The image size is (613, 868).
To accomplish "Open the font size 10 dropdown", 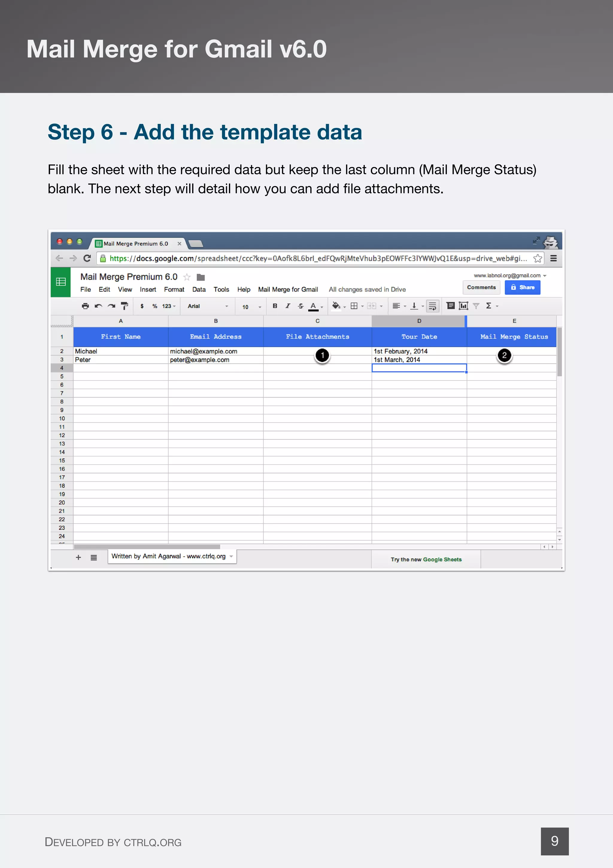I will point(251,307).
